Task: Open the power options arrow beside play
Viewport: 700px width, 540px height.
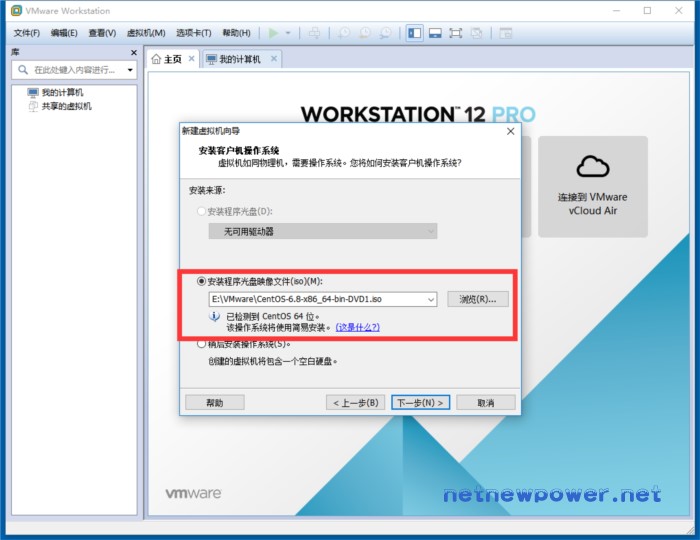Action: [288, 33]
